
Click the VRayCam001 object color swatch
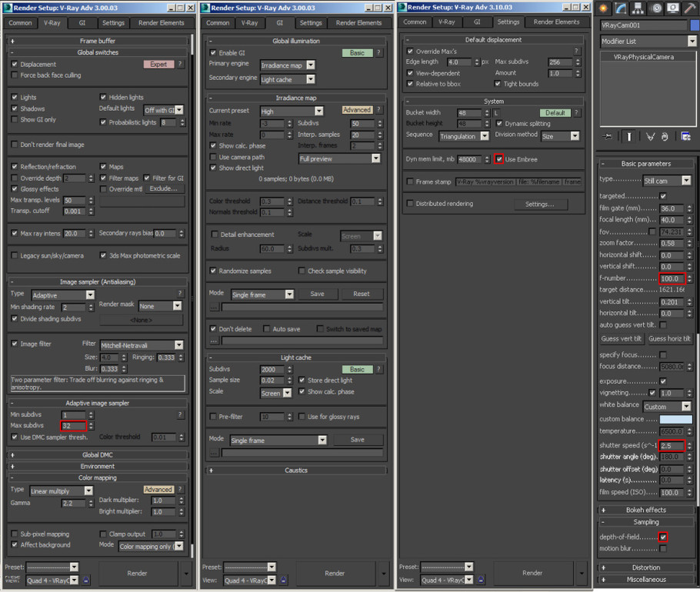coord(695,25)
